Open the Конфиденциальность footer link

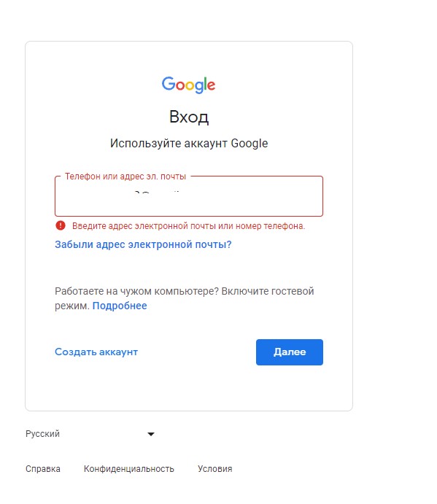point(129,469)
